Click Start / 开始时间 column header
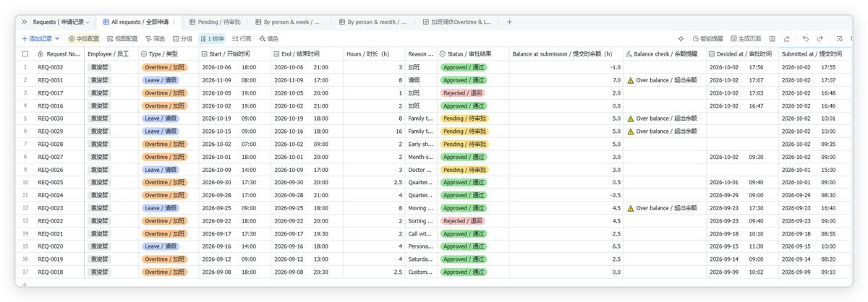This screenshot has width=868, height=302. click(235, 54)
